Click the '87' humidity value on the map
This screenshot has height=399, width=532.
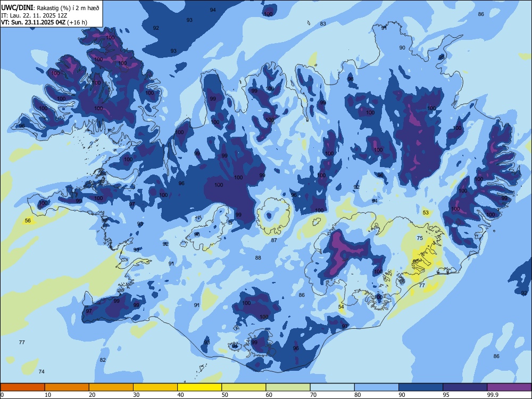pos(274,240)
